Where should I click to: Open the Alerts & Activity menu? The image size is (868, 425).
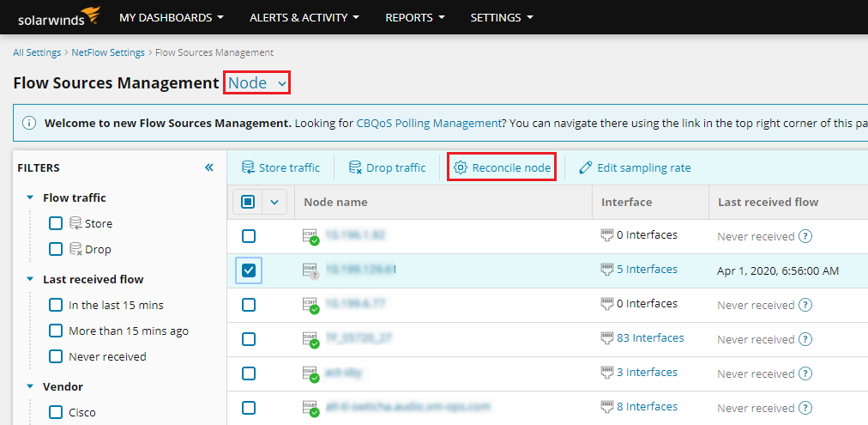[x=304, y=17]
